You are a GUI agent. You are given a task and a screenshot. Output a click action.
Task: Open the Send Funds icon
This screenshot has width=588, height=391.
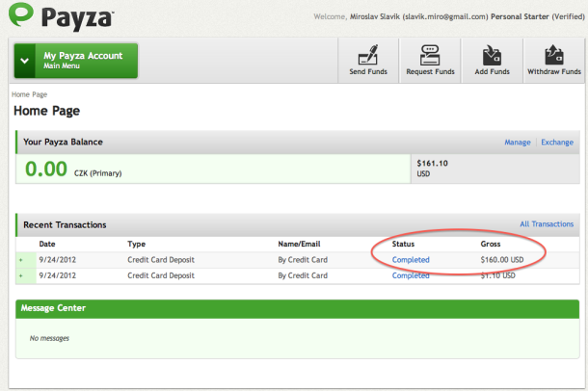[x=368, y=60]
